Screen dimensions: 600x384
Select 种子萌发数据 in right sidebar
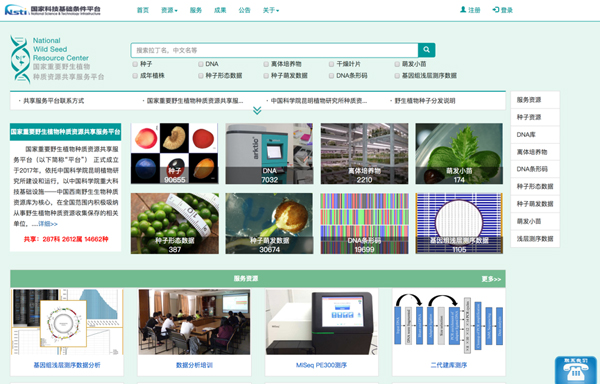(535, 204)
